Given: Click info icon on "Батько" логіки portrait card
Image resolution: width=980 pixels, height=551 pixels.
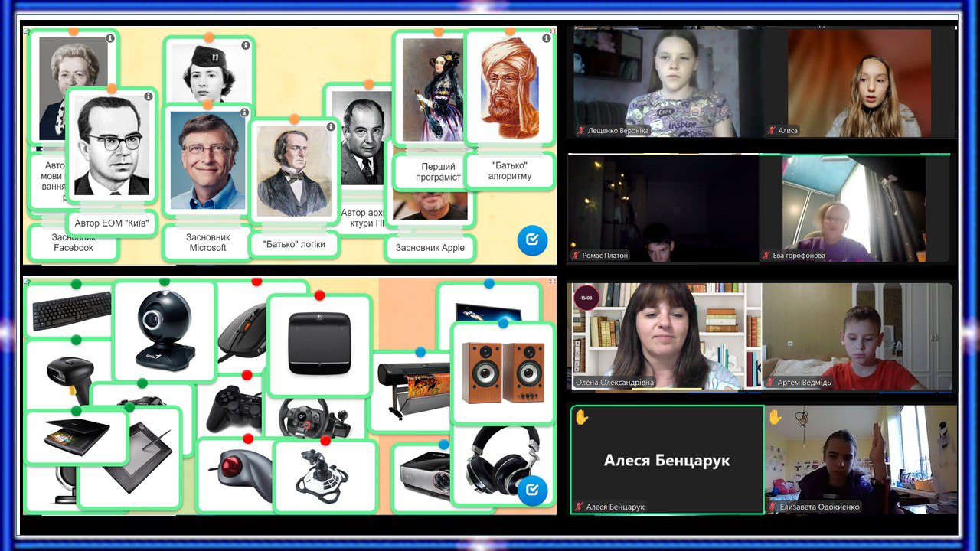Looking at the screenshot, I should tap(331, 127).
